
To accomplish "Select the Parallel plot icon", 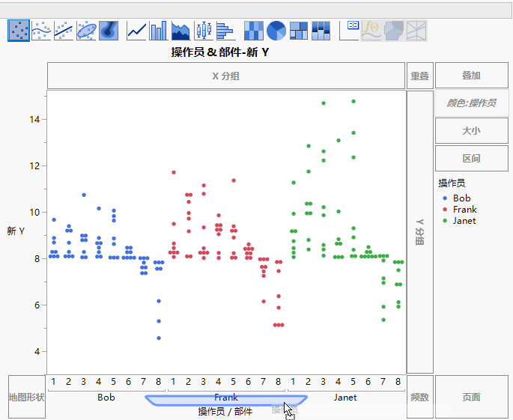I will [x=416, y=31].
